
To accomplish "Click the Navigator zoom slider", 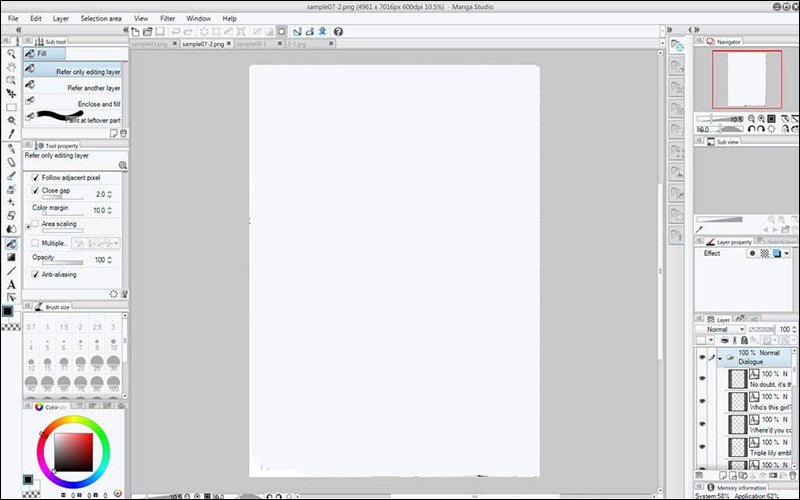I will (x=719, y=119).
